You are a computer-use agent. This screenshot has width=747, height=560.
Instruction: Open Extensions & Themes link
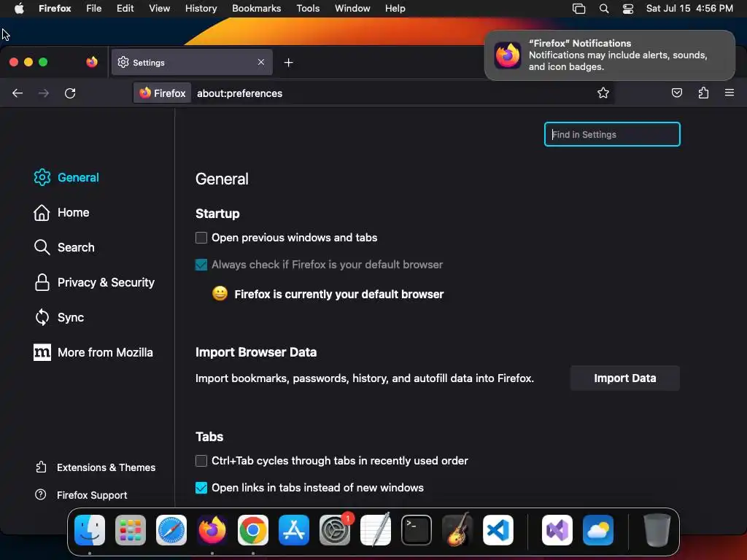(x=96, y=467)
